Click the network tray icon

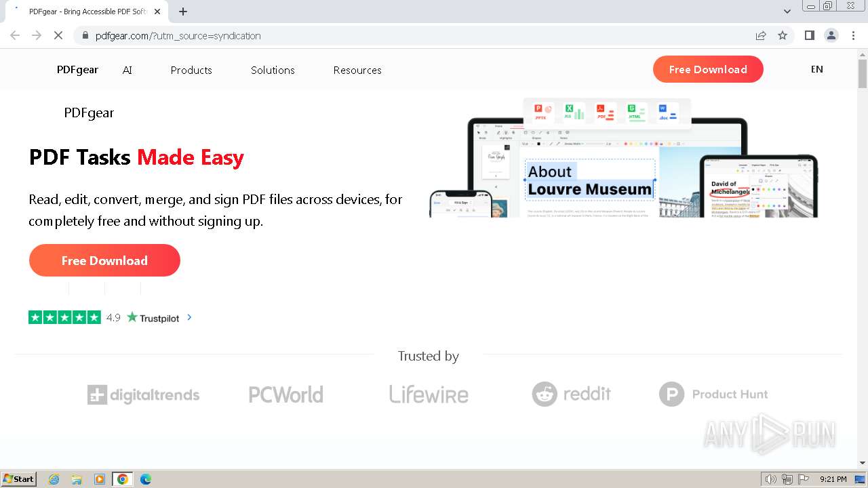[787, 479]
